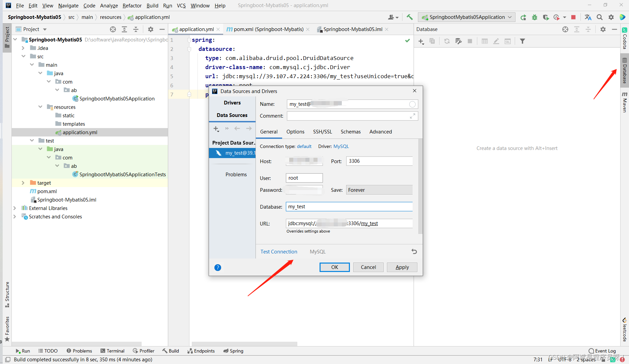Expand Scratches and Consoles

click(x=15, y=216)
